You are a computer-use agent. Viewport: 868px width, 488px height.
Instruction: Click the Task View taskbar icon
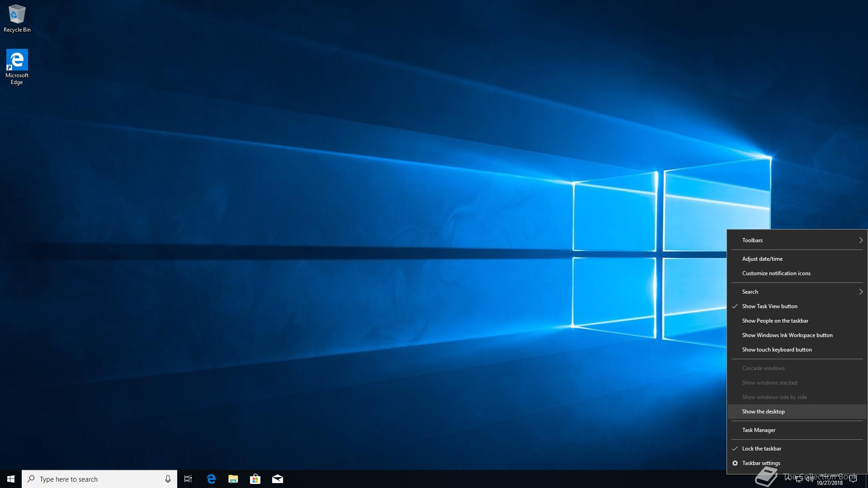(188, 479)
